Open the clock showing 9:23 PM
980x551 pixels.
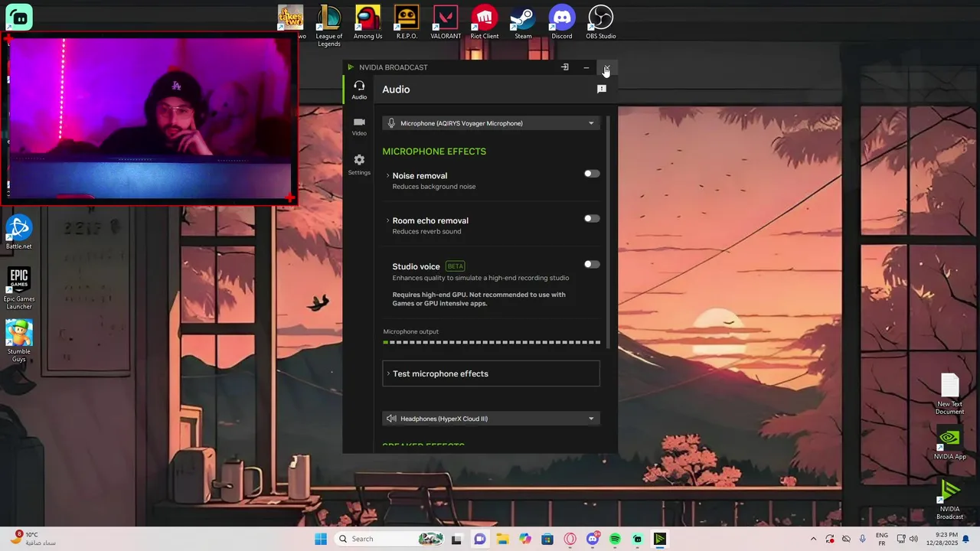pos(941,539)
